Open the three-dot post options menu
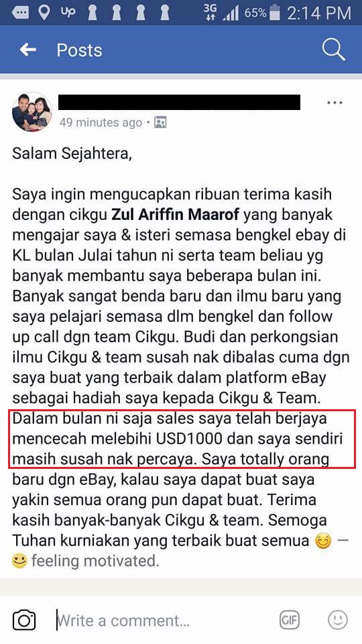362x644 pixels. click(335, 102)
